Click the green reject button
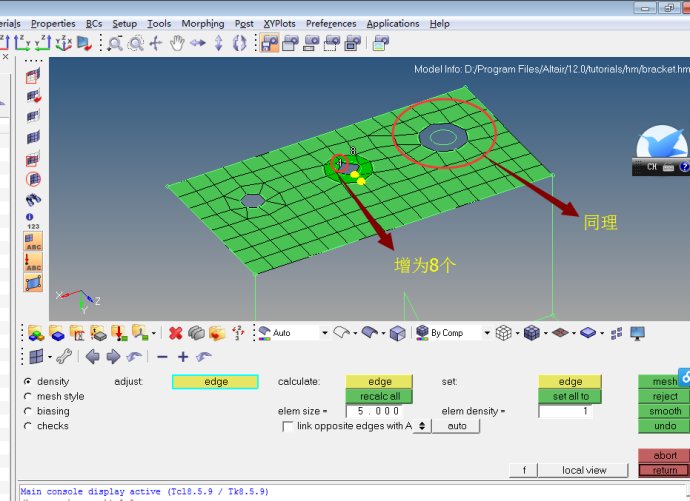Screen dimensions: 690x501 tap(664, 396)
